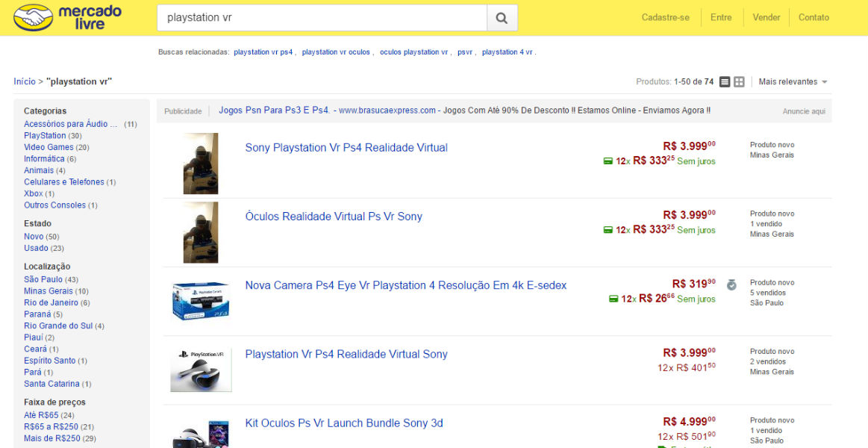The height and width of the screenshot is (448, 868).
Task: Switch to grid view icon
Action: [739, 82]
